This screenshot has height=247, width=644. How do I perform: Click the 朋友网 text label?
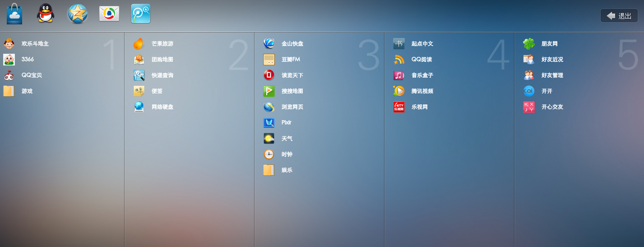550,44
